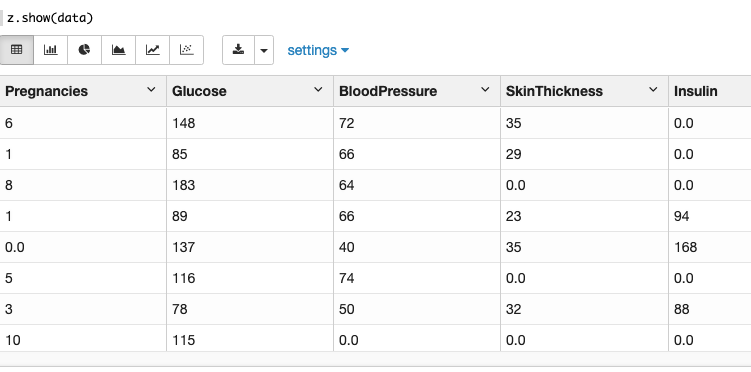Image resolution: width=751 pixels, height=372 pixels.
Task: Expand Glucose column menu chevron
Action: [318, 90]
